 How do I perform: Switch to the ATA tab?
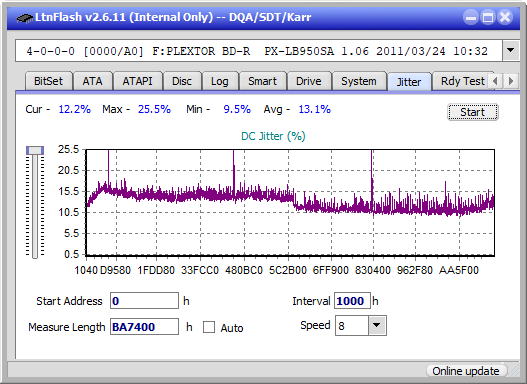coord(92,81)
